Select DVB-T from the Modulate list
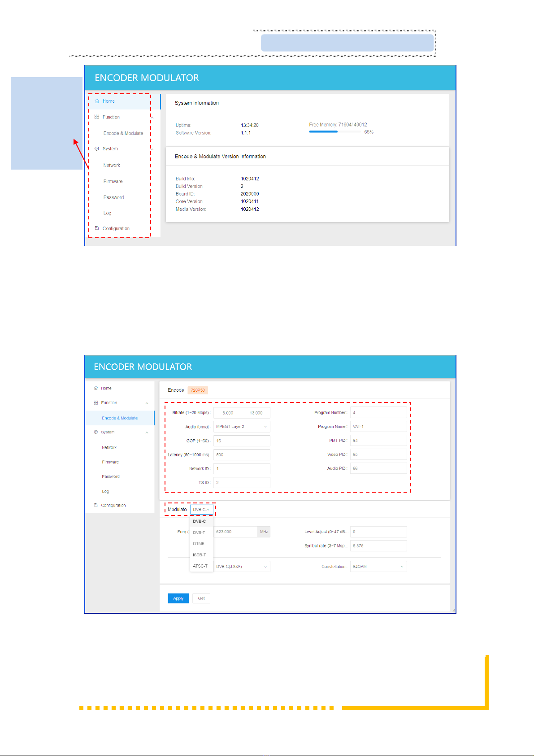This screenshot has height=756, width=534. [x=199, y=533]
